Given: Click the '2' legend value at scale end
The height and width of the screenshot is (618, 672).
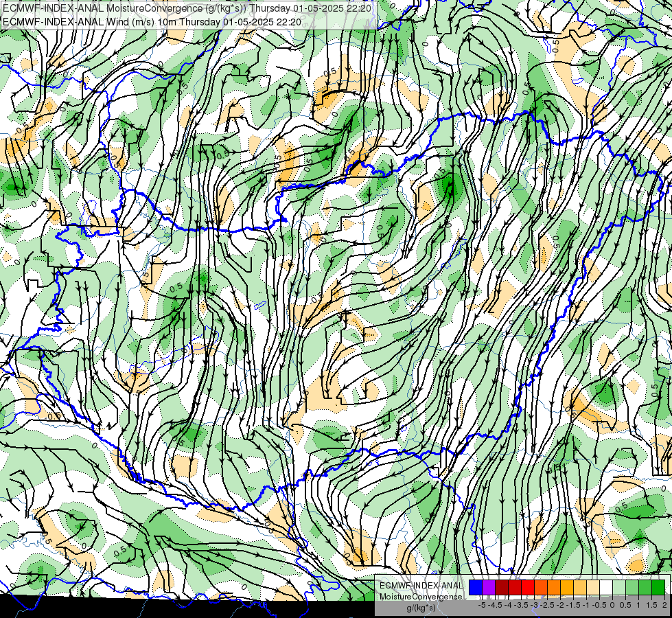Looking at the screenshot, I should [664, 605].
